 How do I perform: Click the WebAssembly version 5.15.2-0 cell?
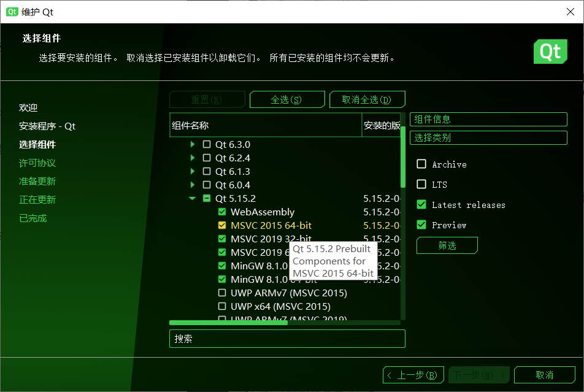click(382, 212)
